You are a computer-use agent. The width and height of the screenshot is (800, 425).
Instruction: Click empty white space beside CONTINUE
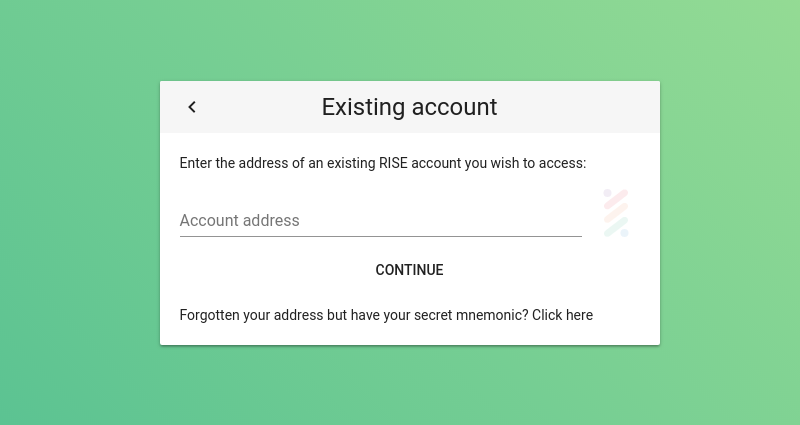[x=536, y=270]
